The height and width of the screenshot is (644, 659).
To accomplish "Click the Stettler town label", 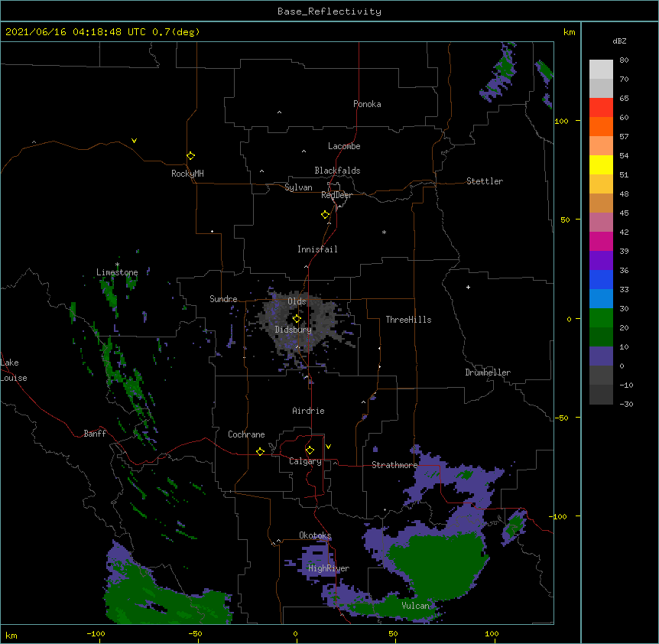I will point(485,181).
